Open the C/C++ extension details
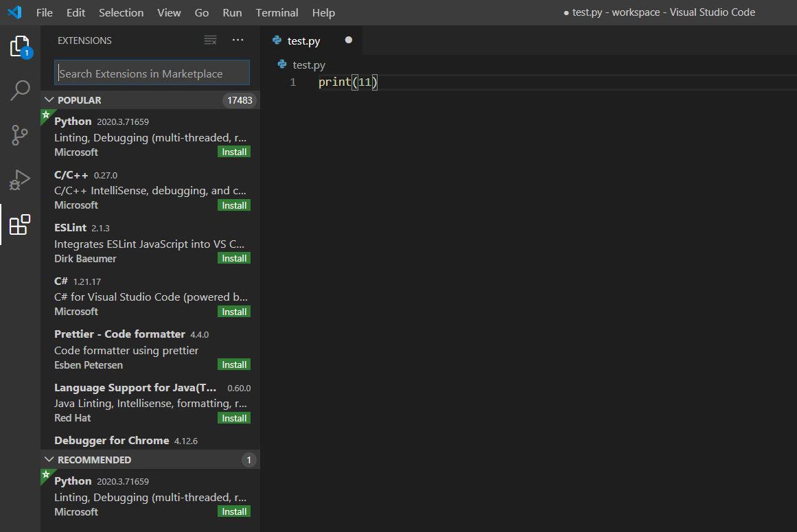Image resolution: width=797 pixels, height=532 pixels. point(150,189)
